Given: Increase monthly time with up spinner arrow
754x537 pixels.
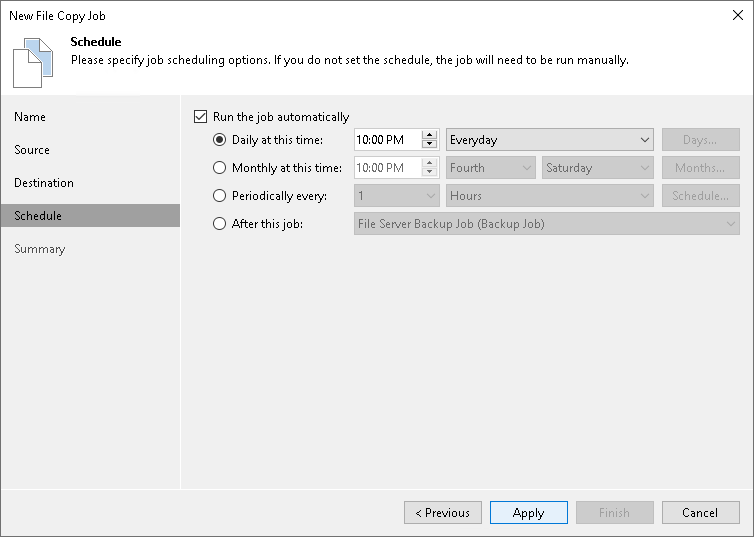Looking at the screenshot, I should tap(429, 162).
